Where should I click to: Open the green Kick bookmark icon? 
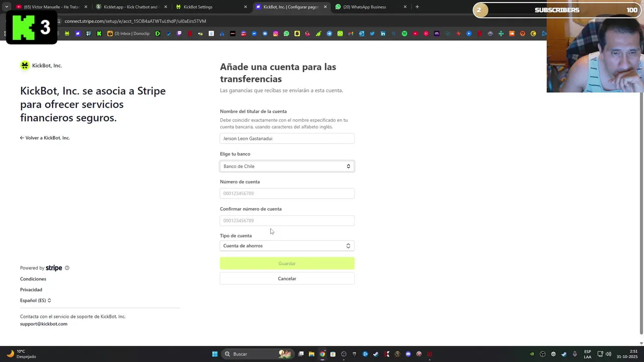[99, 34]
